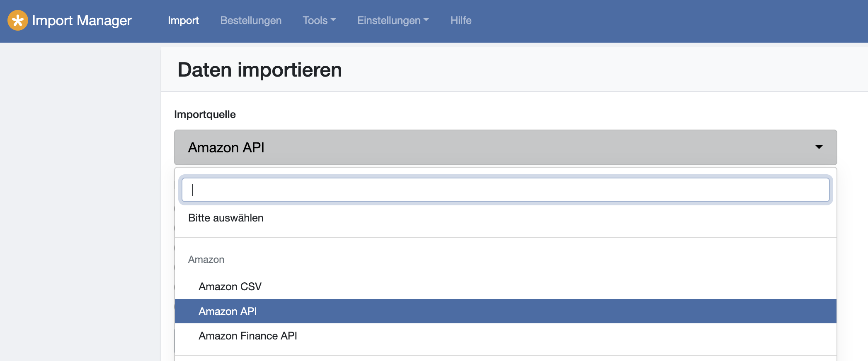Click the black arrow in Importquelle field
The image size is (868, 361).
819,147
